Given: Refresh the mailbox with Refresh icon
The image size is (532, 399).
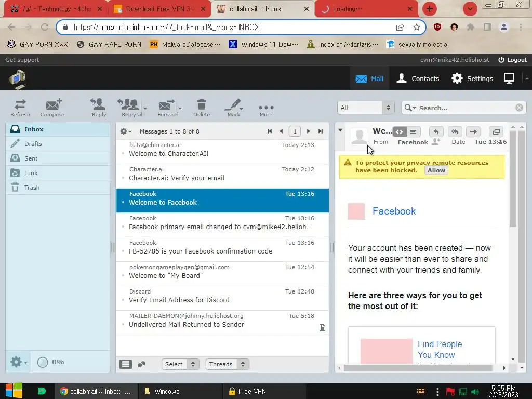Looking at the screenshot, I should pyautogui.click(x=20, y=107).
